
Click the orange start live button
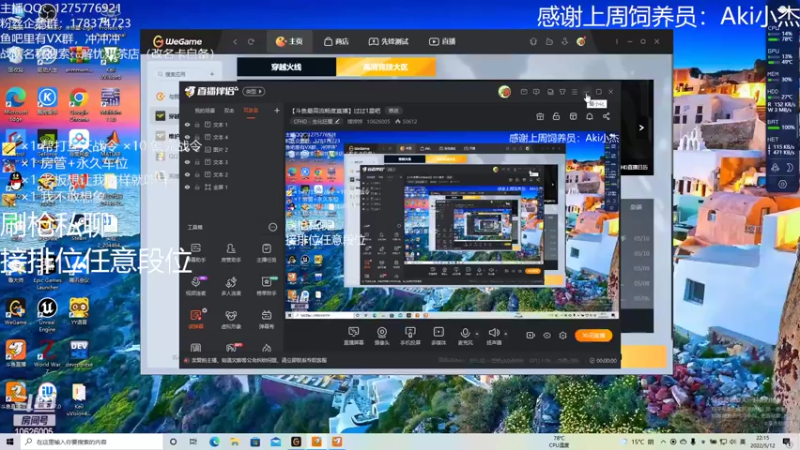pos(593,335)
